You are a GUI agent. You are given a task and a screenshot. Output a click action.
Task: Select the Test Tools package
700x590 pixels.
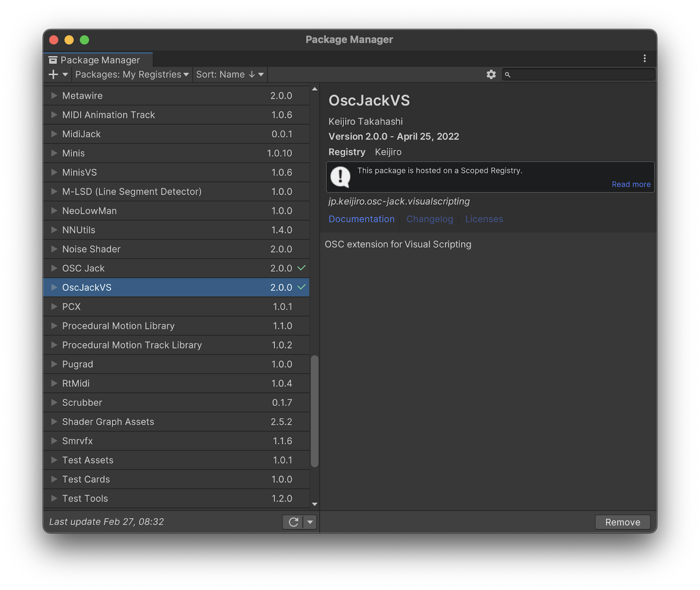176,499
